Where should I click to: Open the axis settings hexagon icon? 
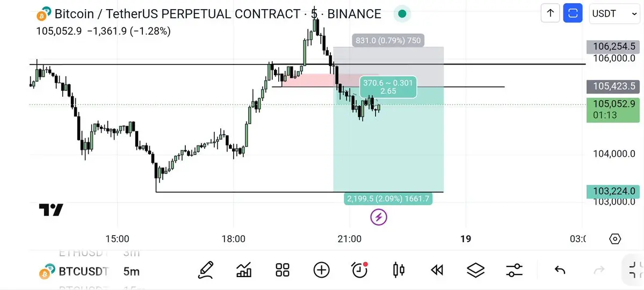point(615,238)
